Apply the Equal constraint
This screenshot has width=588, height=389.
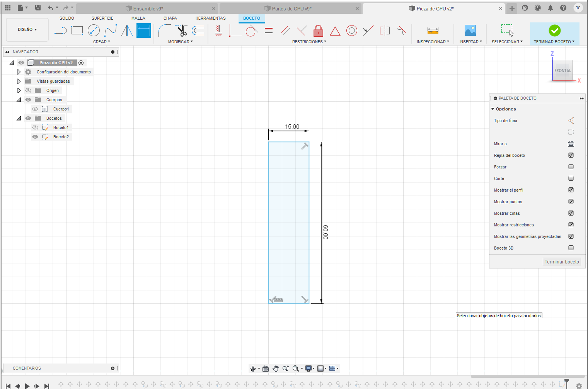[269, 31]
